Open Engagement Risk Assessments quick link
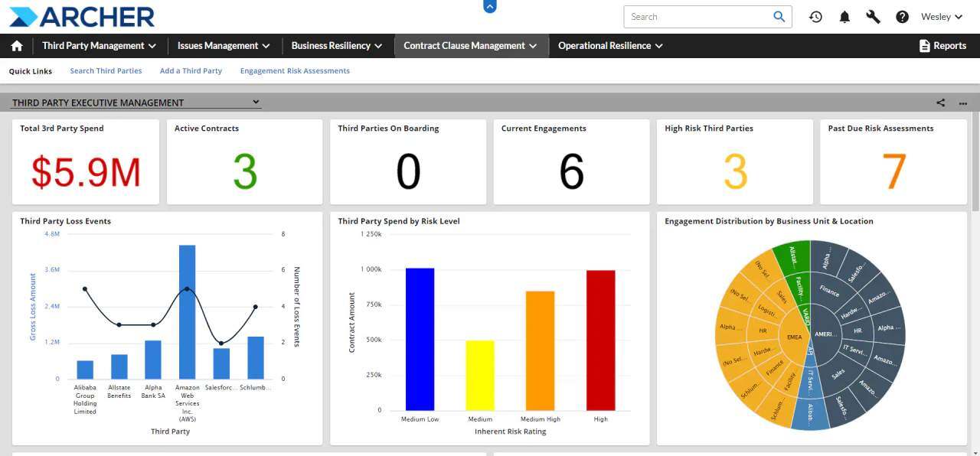The image size is (980, 456). point(296,70)
